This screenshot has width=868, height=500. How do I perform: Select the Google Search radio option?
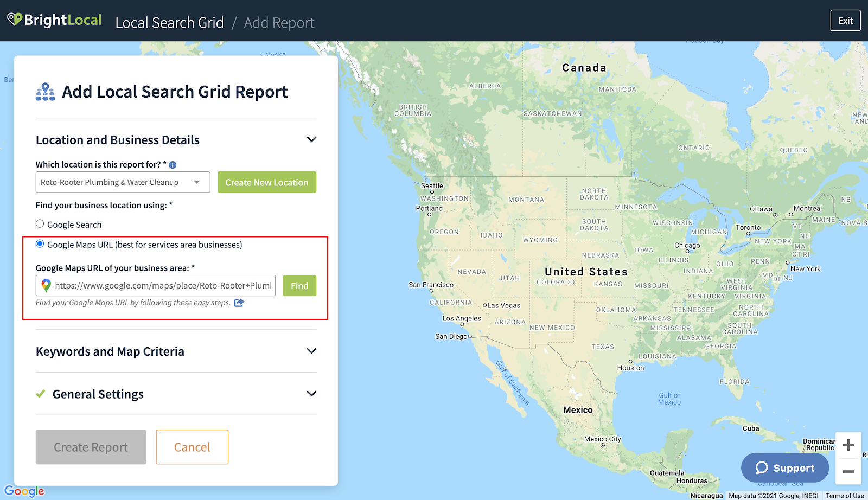pyautogui.click(x=40, y=223)
